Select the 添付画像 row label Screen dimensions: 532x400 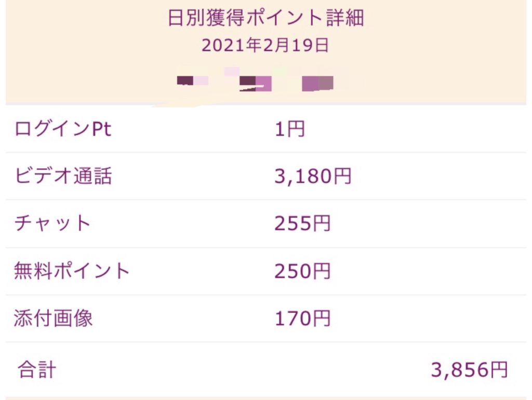[x=54, y=318]
